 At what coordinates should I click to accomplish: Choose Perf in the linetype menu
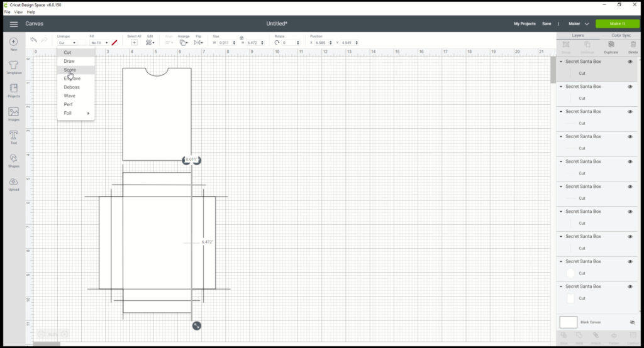point(76,104)
